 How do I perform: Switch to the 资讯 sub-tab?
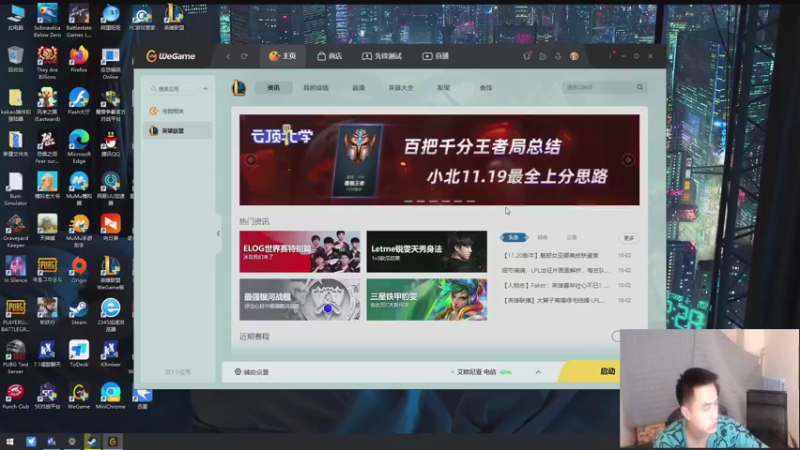click(274, 88)
